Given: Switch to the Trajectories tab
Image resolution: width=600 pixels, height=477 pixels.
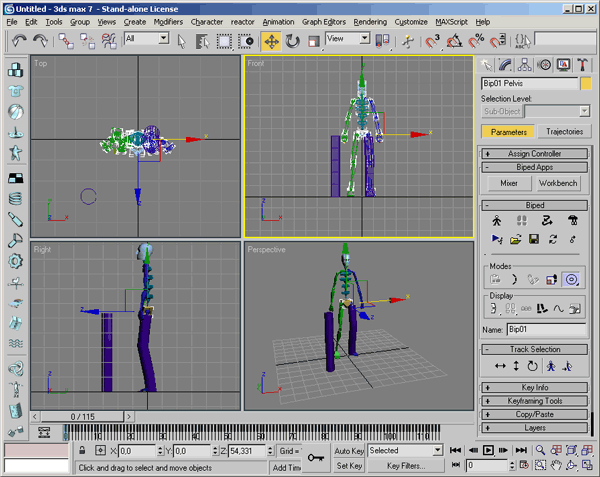Looking at the screenshot, I should pyautogui.click(x=564, y=132).
